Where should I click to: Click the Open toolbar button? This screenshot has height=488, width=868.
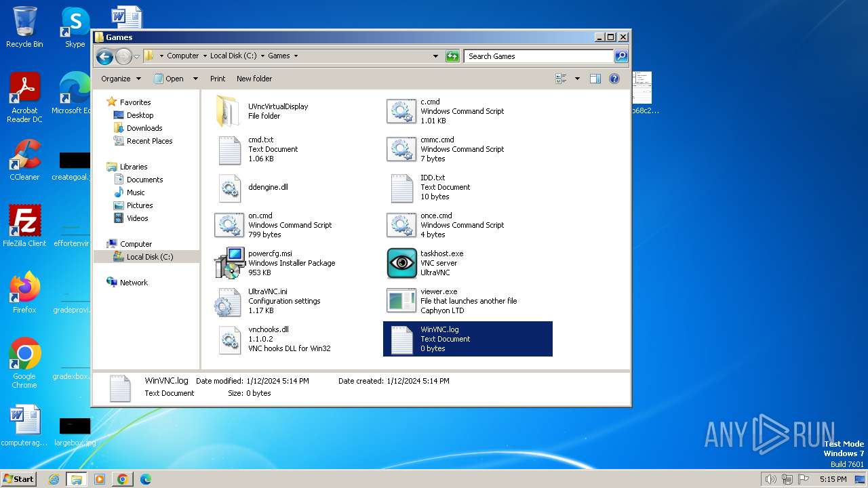(169, 79)
